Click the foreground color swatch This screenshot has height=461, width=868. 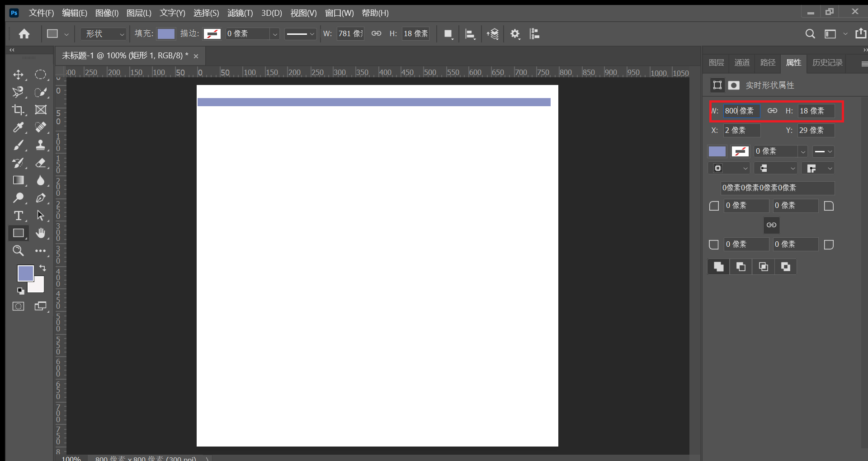[x=25, y=273]
